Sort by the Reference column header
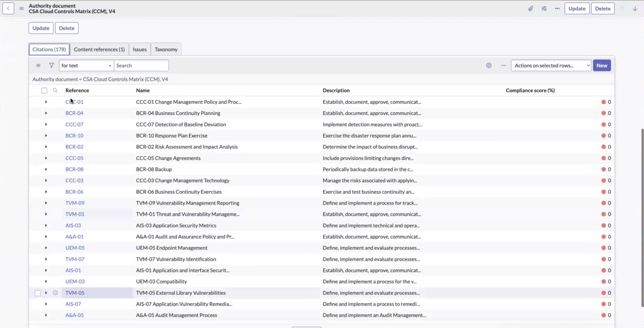 (x=77, y=90)
